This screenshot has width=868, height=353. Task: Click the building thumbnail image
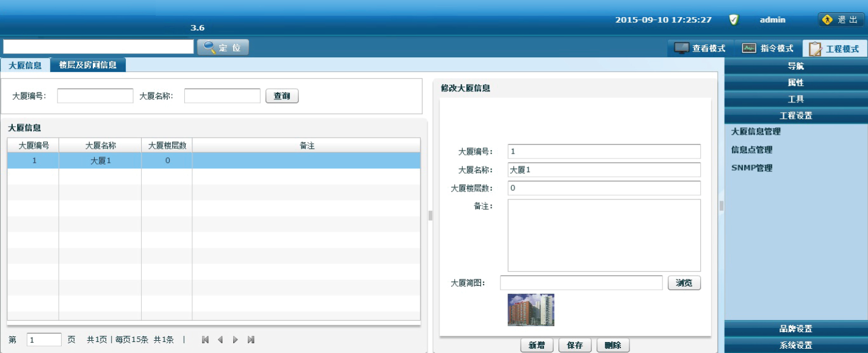[x=531, y=310]
